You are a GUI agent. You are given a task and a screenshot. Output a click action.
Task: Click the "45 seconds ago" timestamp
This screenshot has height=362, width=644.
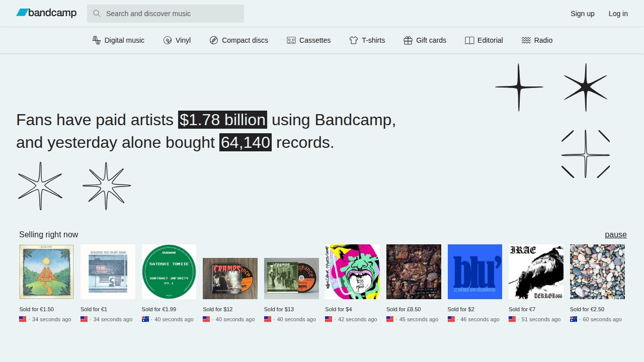(419, 319)
